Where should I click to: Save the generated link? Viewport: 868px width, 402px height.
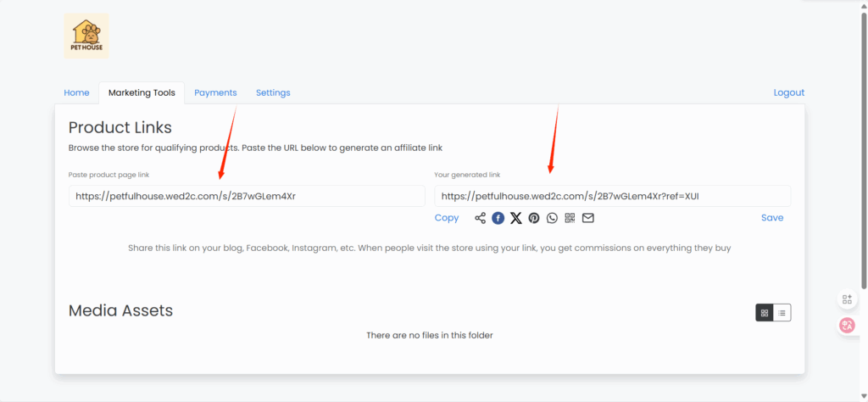(772, 218)
